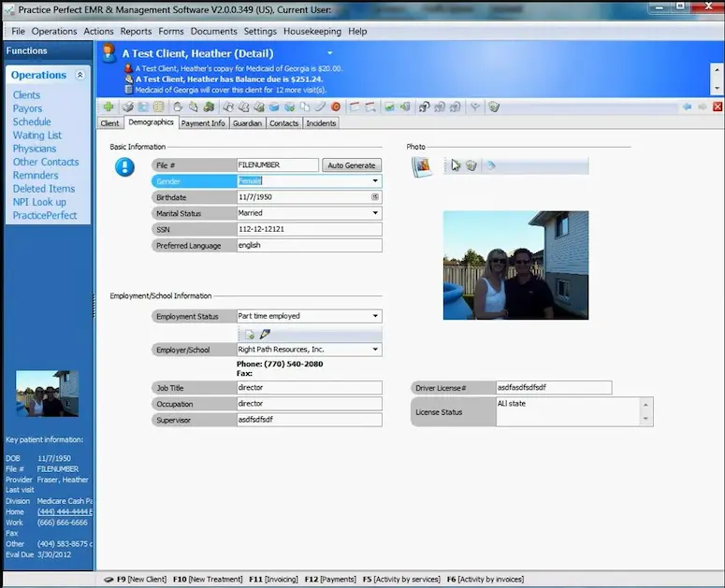The image size is (725, 588).
Task: Click the calendar icon in Birthdate field
Action: tap(375, 197)
